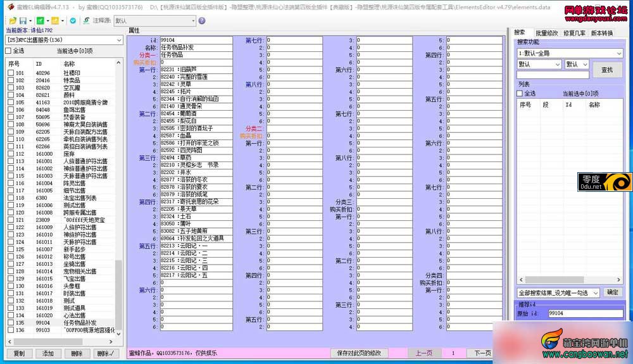Click 保存对此页的修改 save button

(x=359, y=353)
